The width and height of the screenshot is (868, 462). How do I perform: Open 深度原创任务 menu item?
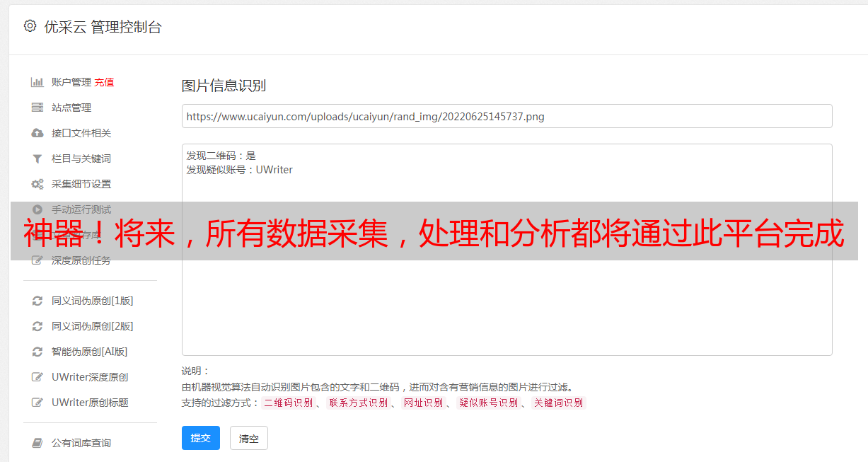pos(81,260)
